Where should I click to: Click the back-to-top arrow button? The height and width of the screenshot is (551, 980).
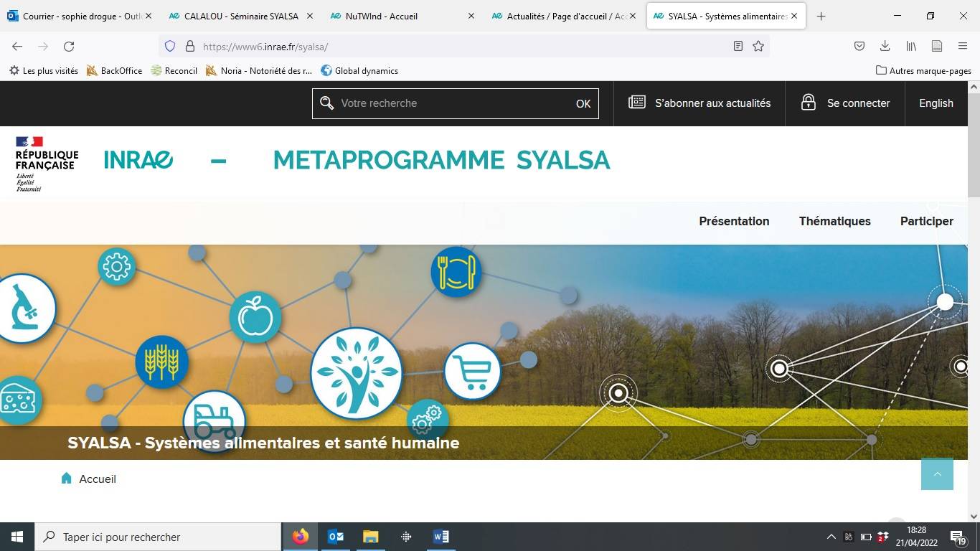pos(937,474)
